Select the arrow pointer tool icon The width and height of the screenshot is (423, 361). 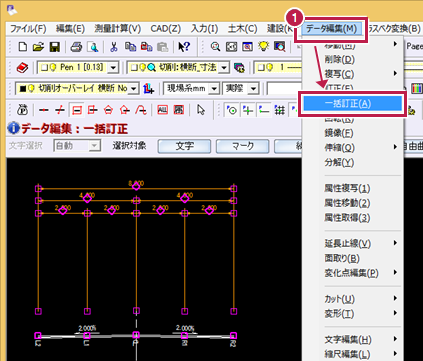click(201, 110)
